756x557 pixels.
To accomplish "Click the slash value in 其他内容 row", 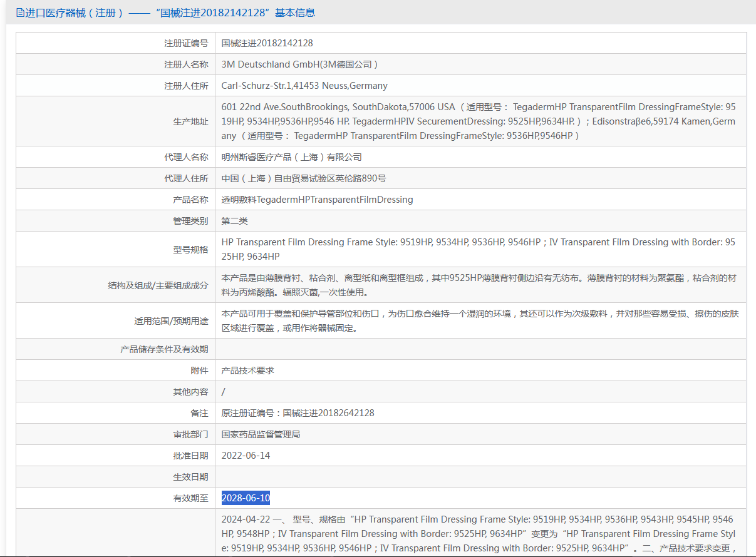I will pyautogui.click(x=224, y=392).
